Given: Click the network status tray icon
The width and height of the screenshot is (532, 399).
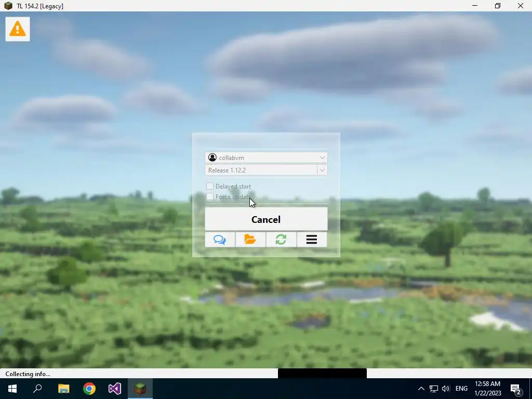Looking at the screenshot, I should point(434,389).
